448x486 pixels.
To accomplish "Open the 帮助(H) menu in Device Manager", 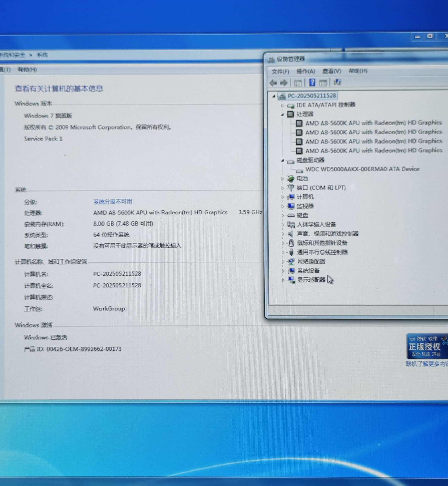I will tap(358, 71).
